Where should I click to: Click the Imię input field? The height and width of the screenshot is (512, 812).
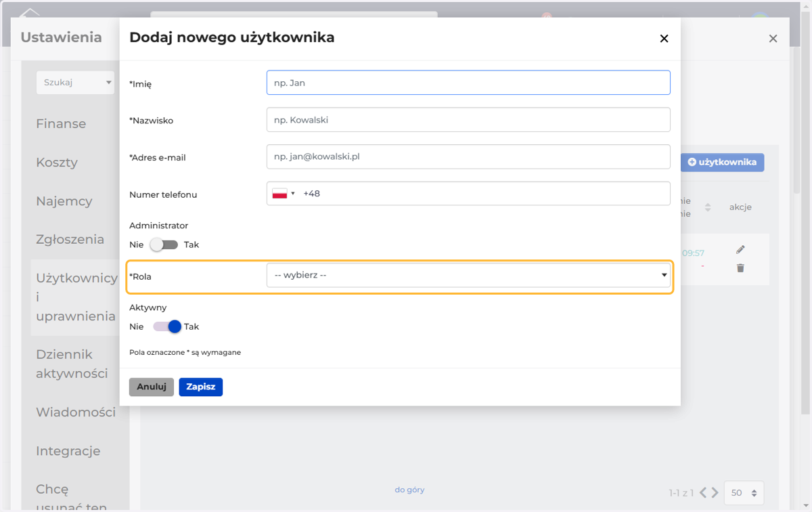(468, 83)
